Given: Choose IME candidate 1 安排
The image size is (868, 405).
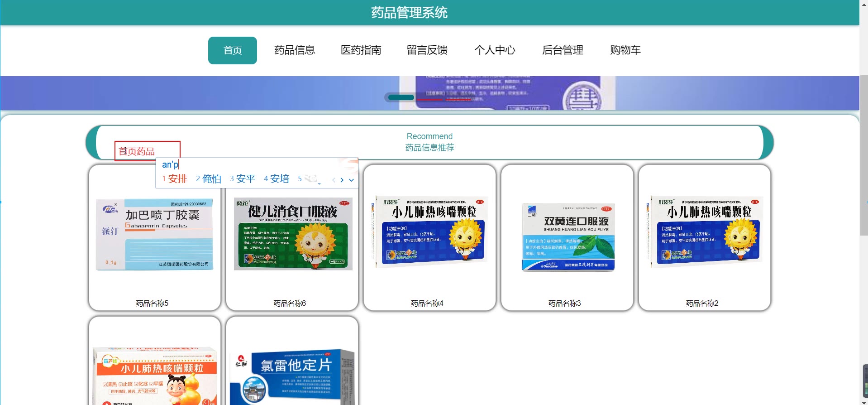Looking at the screenshot, I should click(x=175, y=179).
